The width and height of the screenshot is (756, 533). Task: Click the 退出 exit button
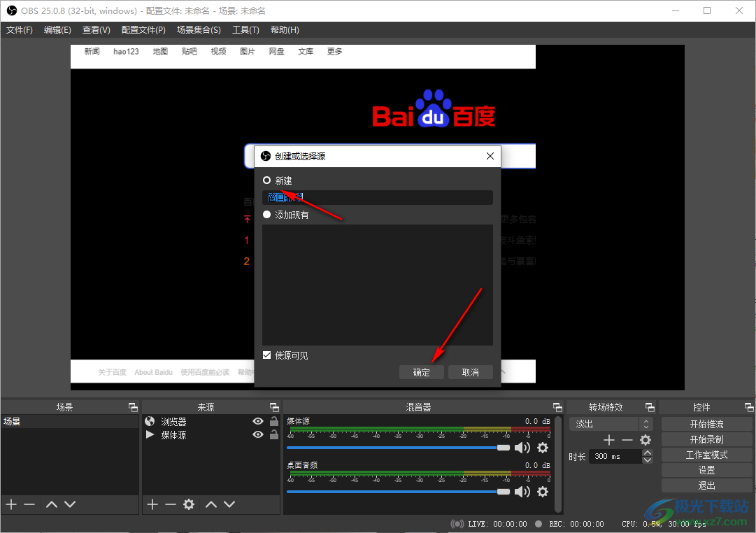pos(706,485)
